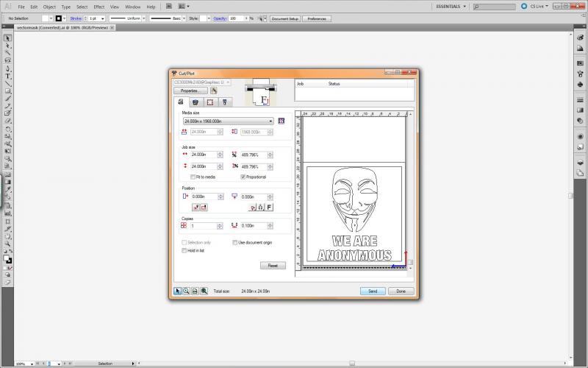The width and height of the screenshot is (588, 368).
Task: Select the Selection tool in Illustrator toolbar
Action: click(x=7, y=38)
